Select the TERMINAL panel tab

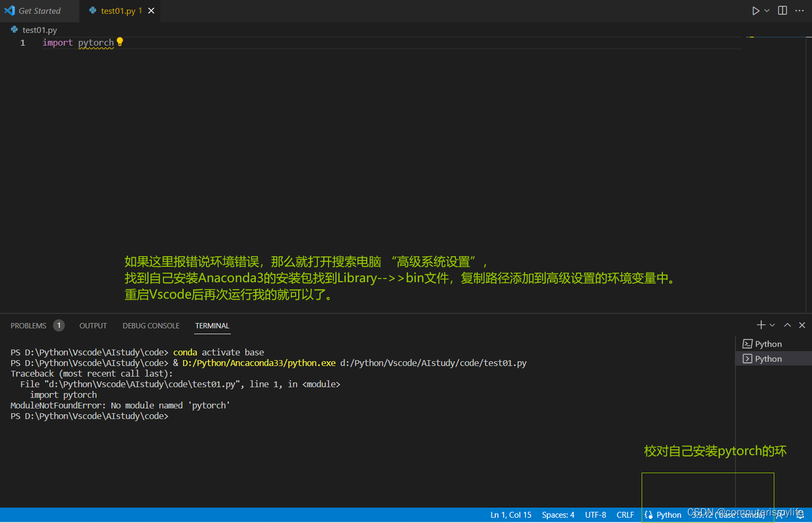tap(212, 326)
